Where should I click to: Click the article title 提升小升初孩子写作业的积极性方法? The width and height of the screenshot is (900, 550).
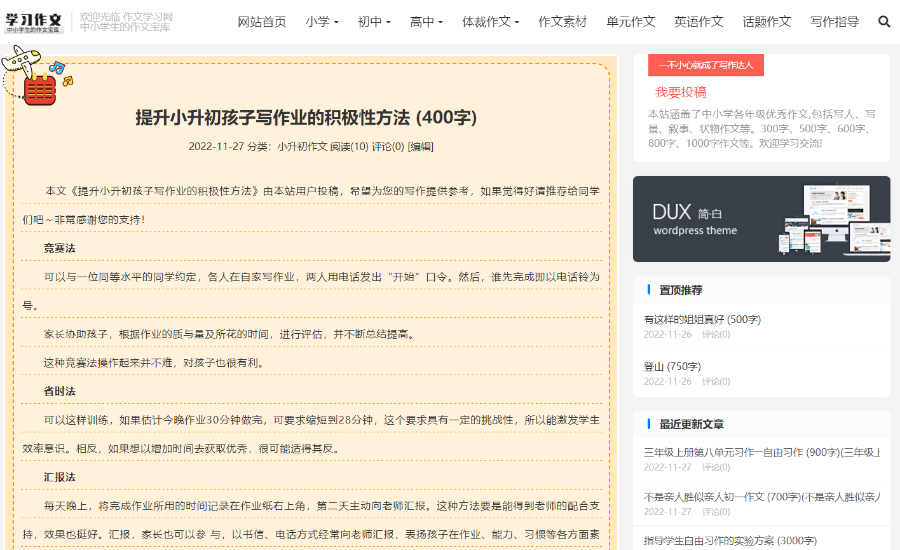click(x=307, y=118)
